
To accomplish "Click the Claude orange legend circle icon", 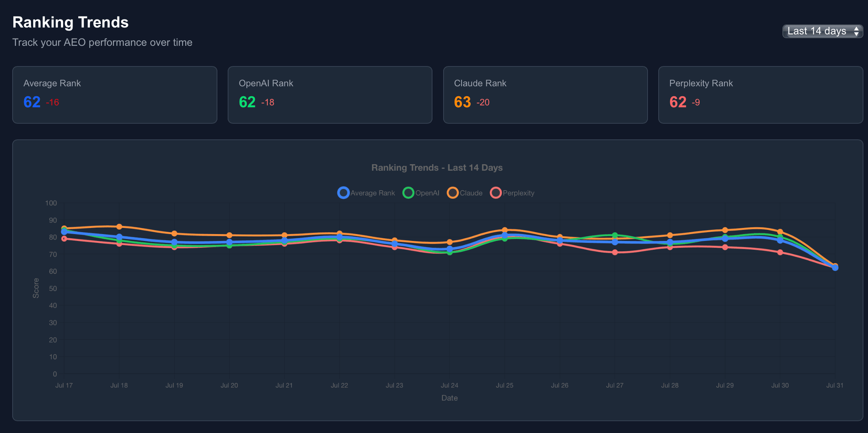I will (453, 193).
